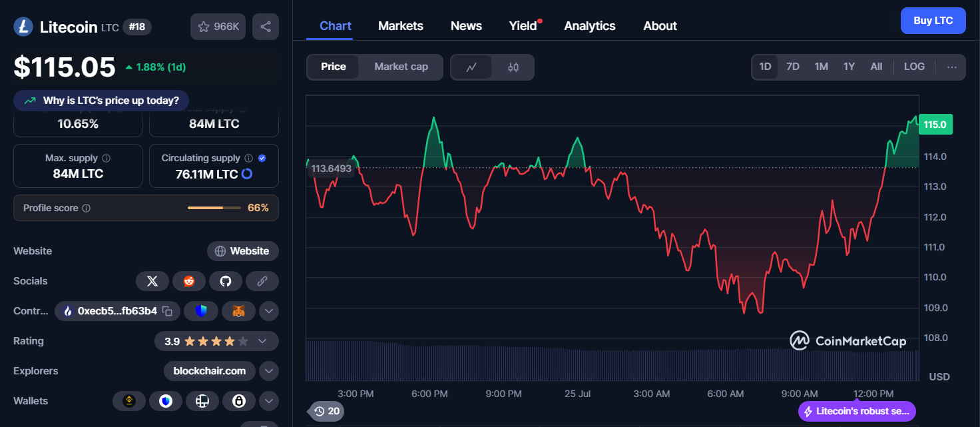Open the News tab

tap(466, 26)
